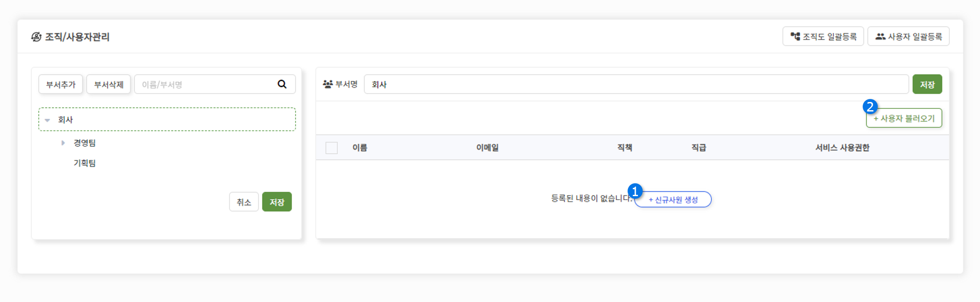
Task: Click 저장 next to the 부서명 field
Action: tap(927, 84)
